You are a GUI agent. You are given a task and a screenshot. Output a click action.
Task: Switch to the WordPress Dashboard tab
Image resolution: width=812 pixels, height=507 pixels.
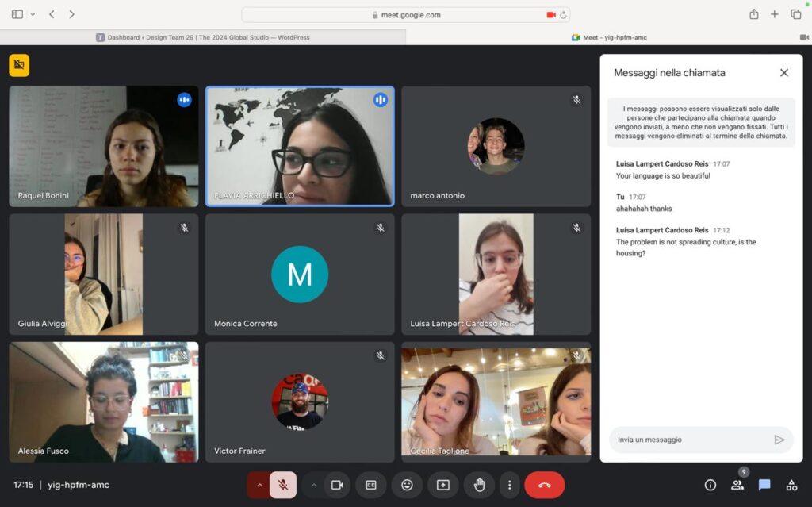(x=203, y=37)
